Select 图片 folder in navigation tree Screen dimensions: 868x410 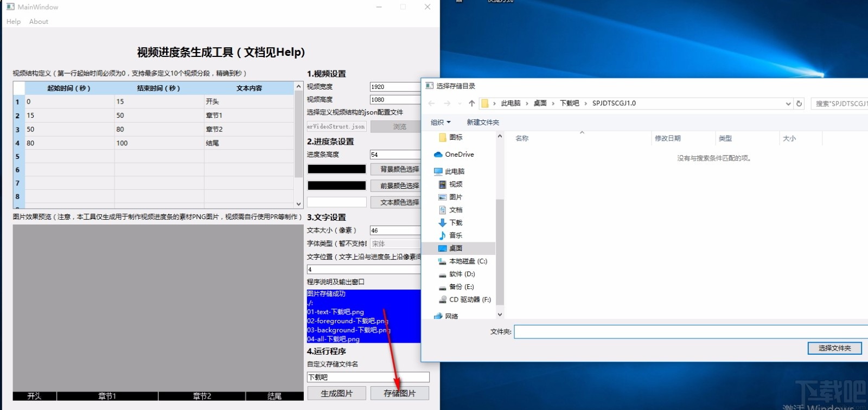[x=456, y=197]
